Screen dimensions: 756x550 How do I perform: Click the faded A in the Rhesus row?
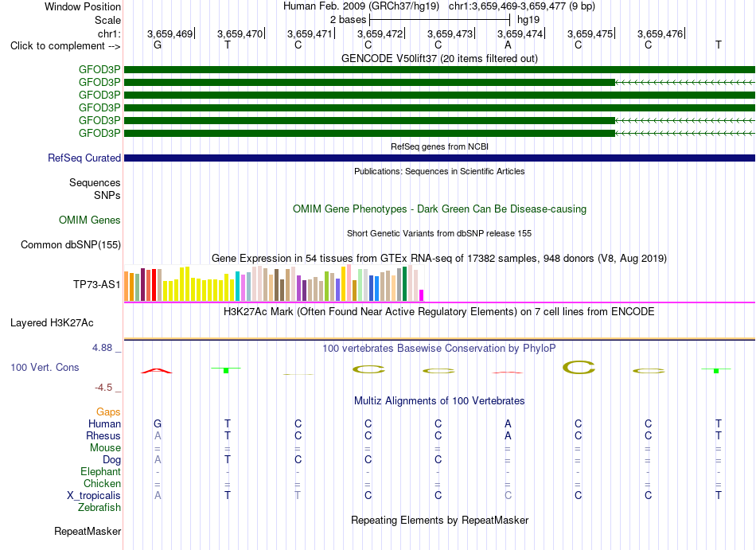158,435
